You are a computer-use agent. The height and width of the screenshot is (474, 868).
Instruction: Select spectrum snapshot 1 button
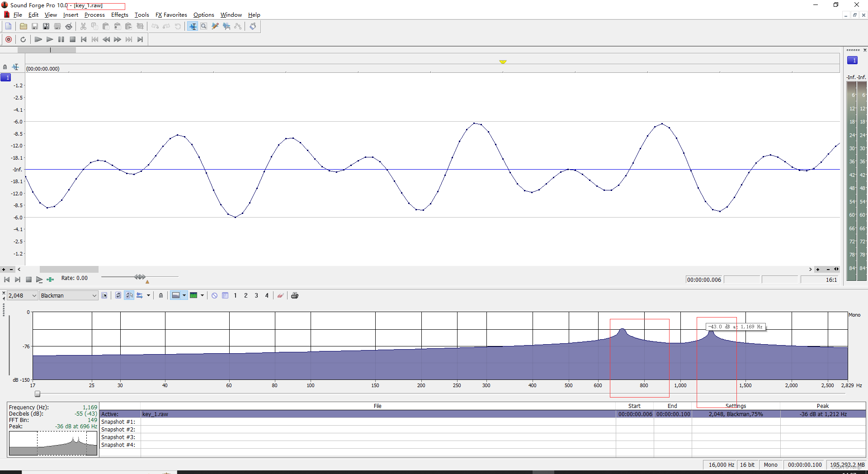coord(235,295)
